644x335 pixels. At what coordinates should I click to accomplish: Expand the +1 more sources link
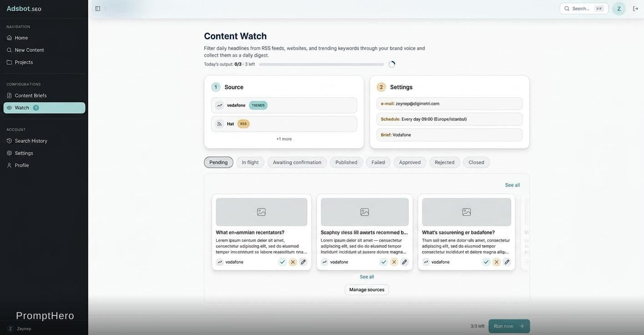point(284,139)
